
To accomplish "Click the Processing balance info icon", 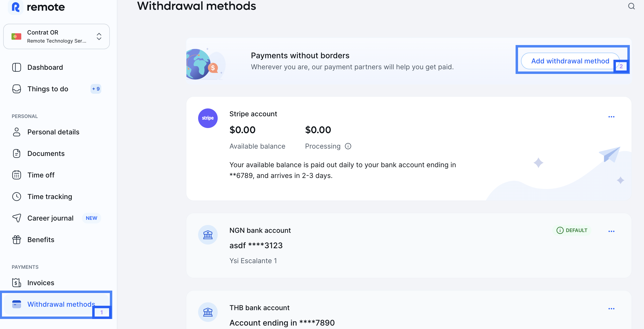I will pos(348,146).
